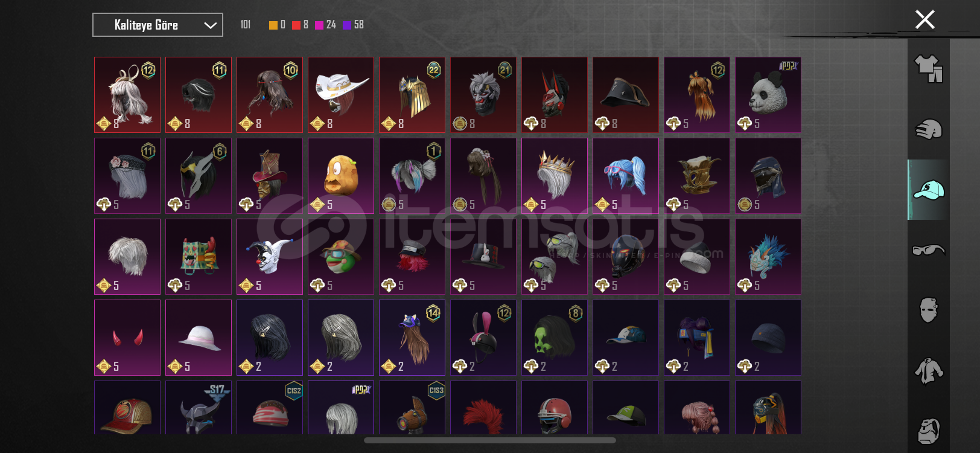980x453 pixels.
Task: Choose the white cowboy hat item
Action: (340, 95)
